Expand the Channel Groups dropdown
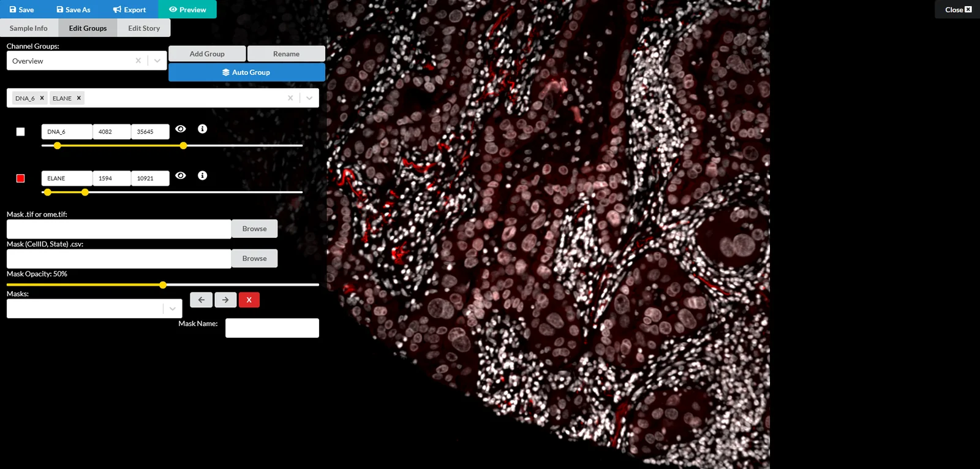This screenshot has width=980, height=469. point(157,61)
